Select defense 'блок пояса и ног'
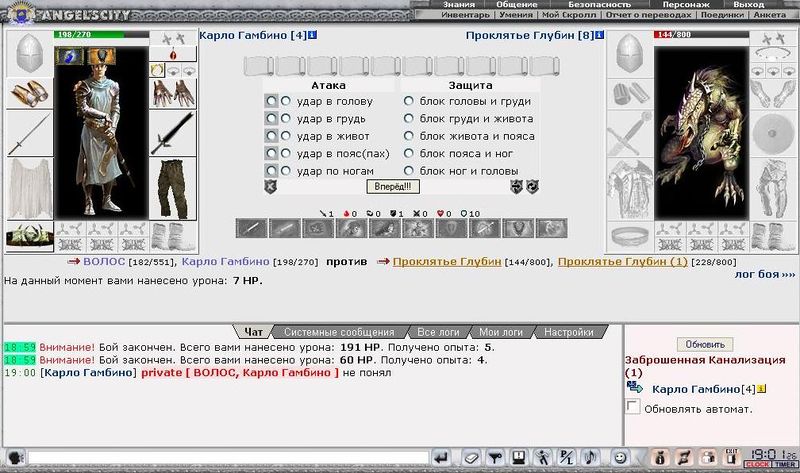Viewport: 800px width, 473px height. 408,153
